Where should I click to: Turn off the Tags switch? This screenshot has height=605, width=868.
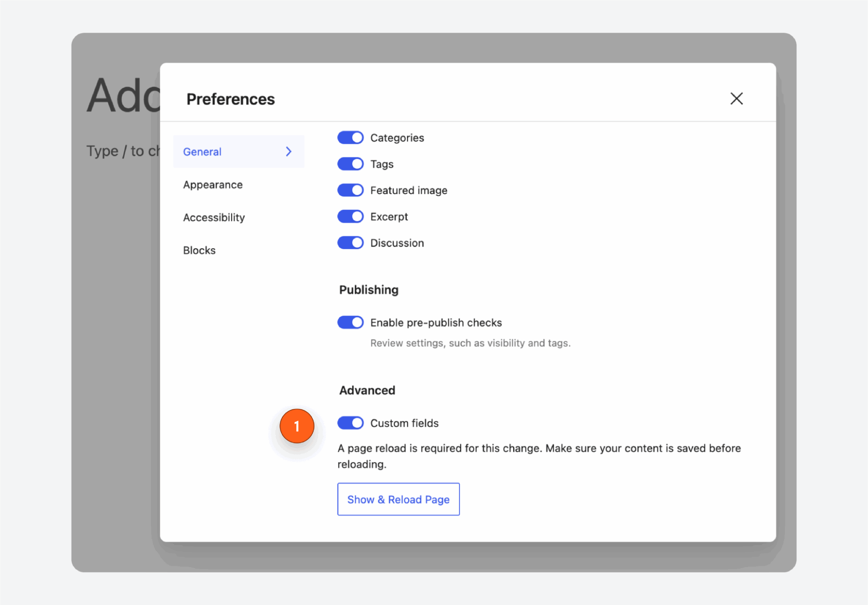[350, 164]
